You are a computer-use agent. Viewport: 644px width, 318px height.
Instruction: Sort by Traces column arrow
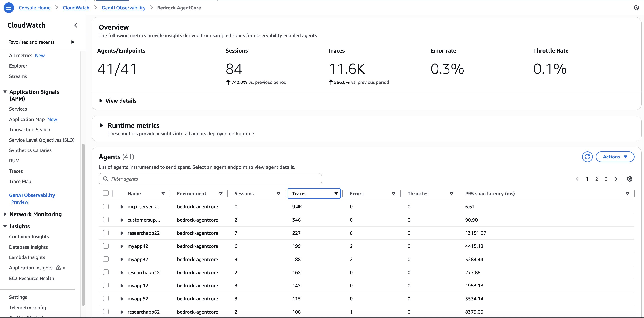pos(336,194)
